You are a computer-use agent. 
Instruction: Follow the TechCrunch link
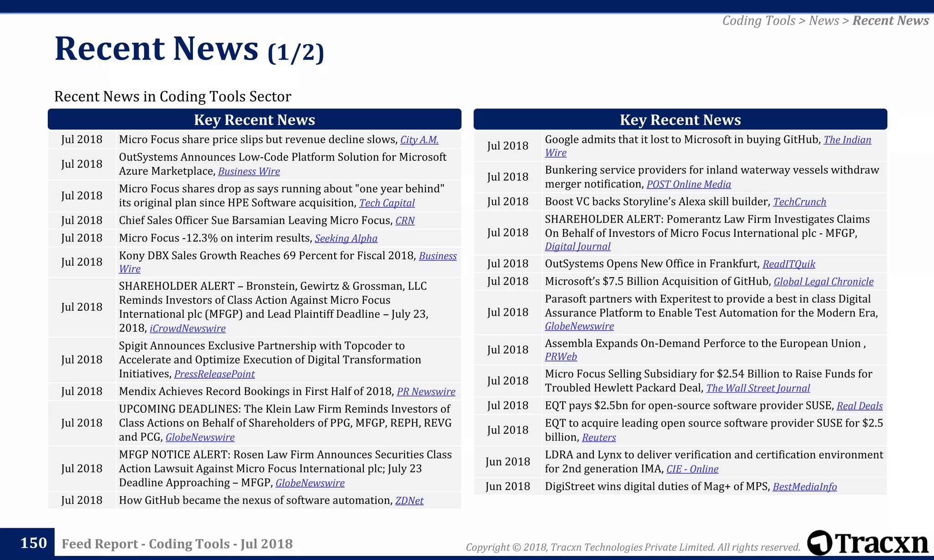[799, 202]
